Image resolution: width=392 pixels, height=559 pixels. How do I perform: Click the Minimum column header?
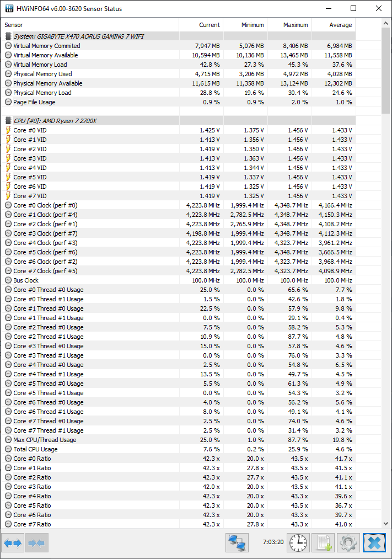pyautogui.click(x=253, y=25)
